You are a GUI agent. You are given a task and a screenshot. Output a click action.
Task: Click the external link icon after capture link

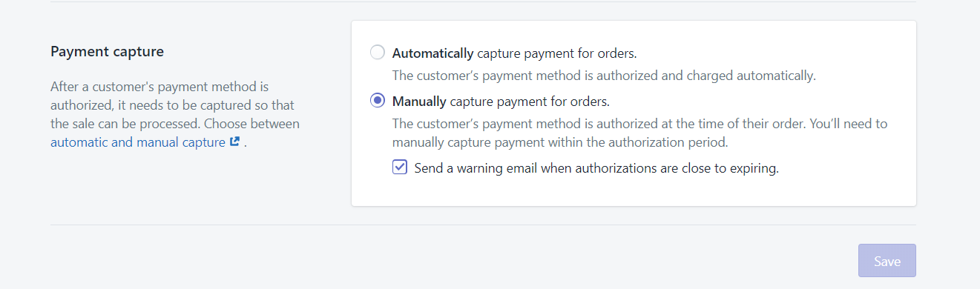tap(234, 142)
